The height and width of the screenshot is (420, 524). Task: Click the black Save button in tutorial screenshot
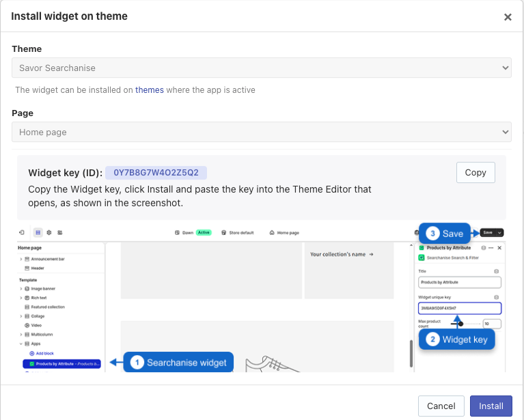(488, 233)
